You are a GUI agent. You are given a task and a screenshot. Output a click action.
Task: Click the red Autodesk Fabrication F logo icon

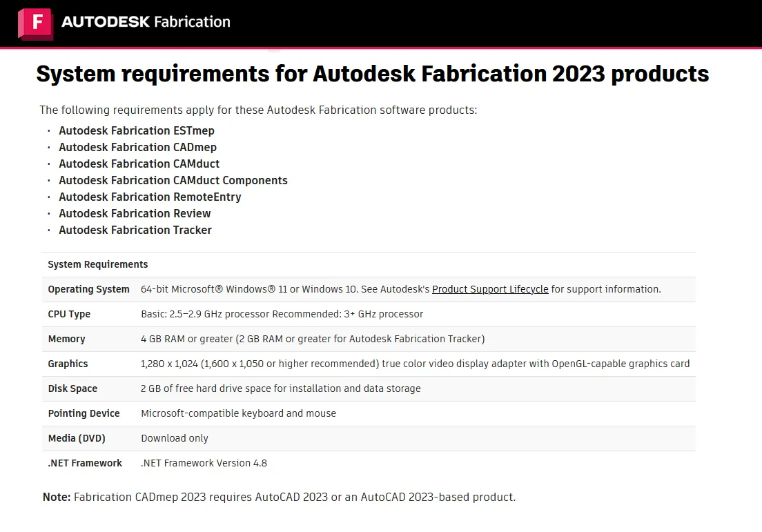[x=35, y=23]
